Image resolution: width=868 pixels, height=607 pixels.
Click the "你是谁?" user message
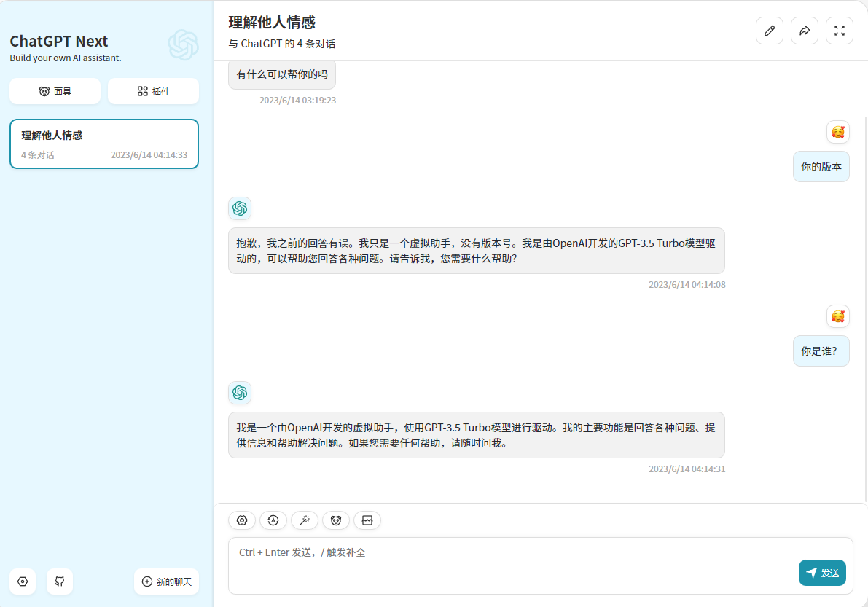pos(821,351)
